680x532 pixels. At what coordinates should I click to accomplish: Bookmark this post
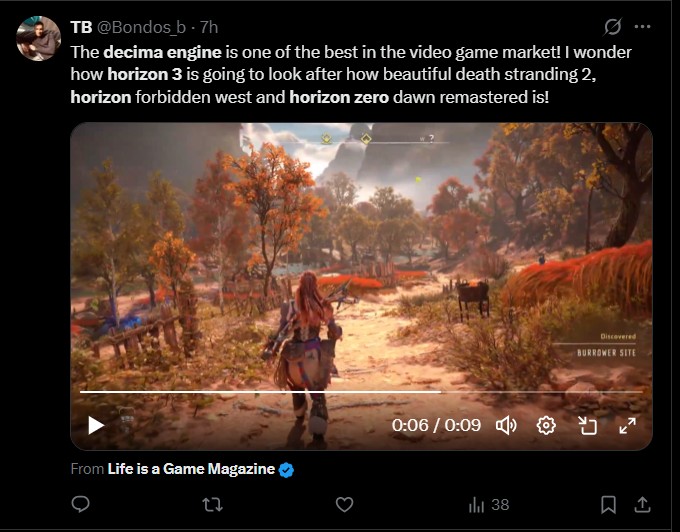[x=608, y=504]
